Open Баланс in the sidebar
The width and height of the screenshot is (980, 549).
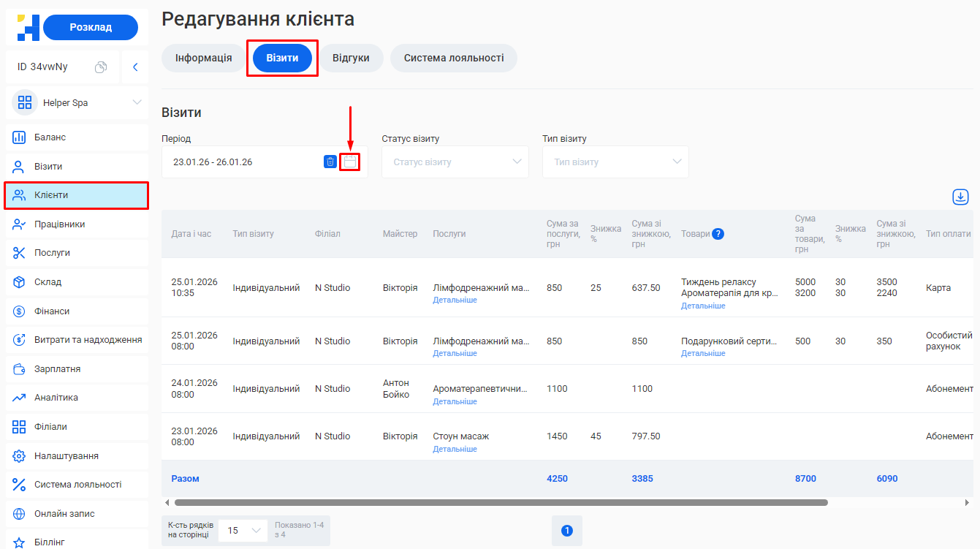50,137
